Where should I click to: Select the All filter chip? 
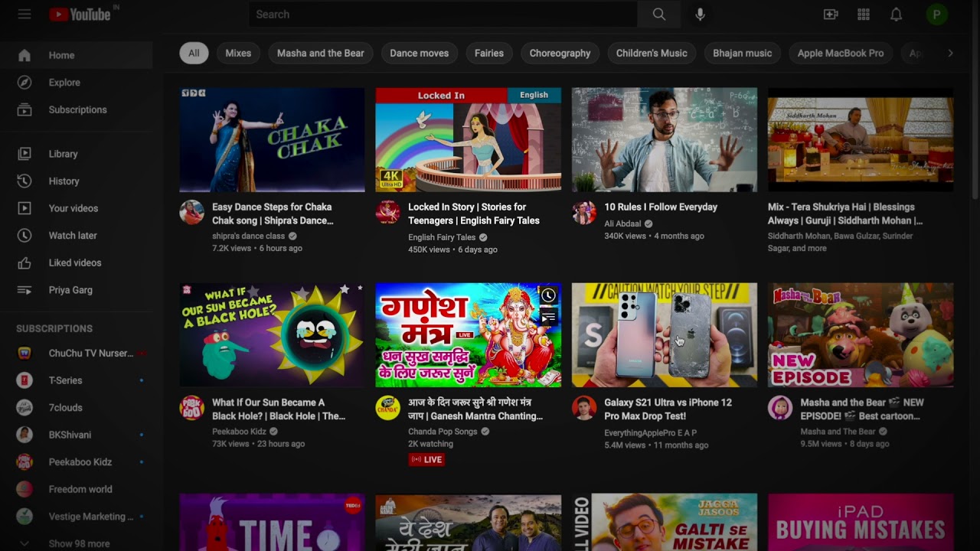coord(194,53)
